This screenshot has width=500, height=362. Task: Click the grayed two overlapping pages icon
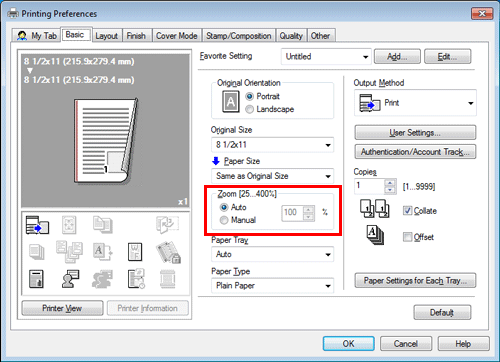(103, 224)
